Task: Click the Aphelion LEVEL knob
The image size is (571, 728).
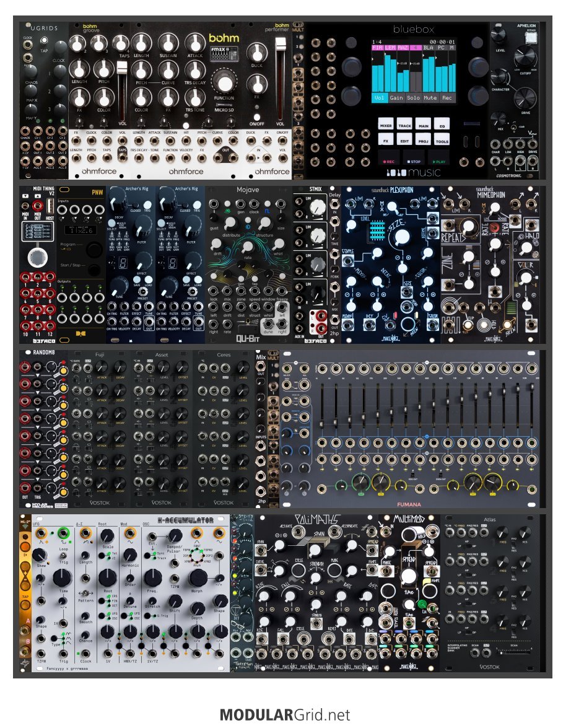Action: (498, 34)
